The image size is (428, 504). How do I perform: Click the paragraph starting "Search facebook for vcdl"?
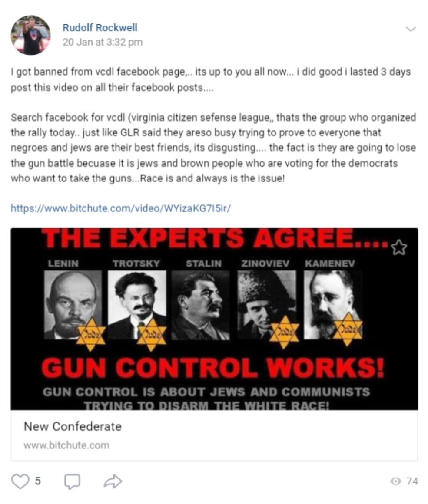(213, 148)
